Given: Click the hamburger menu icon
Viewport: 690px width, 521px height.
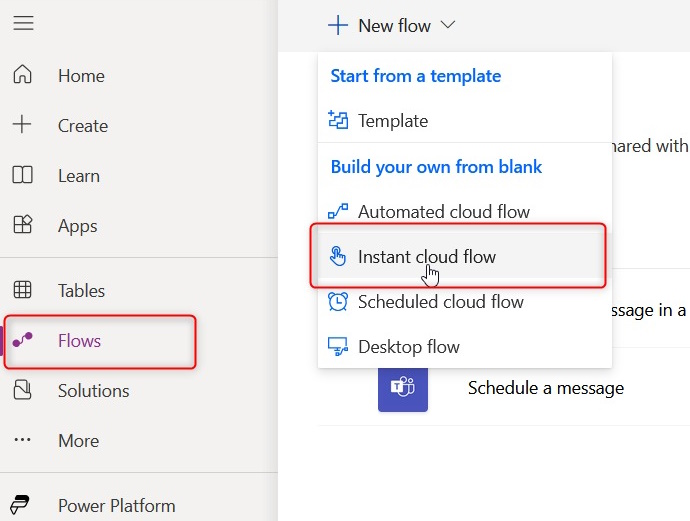Looking at the screenshot, I should [23, 23].
